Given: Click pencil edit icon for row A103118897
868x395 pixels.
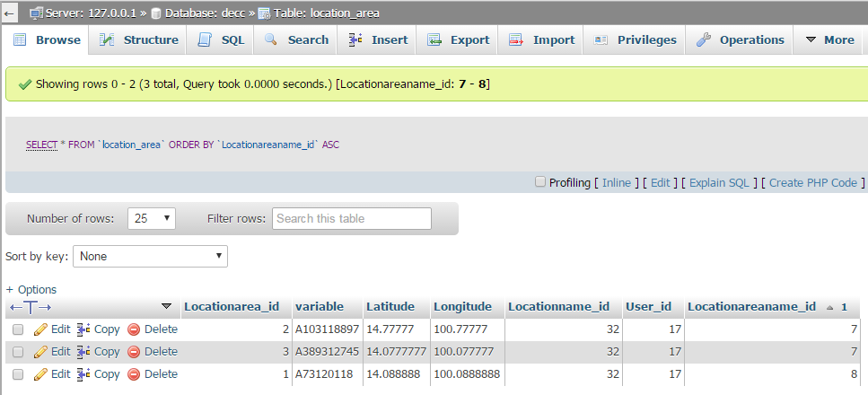Looking at the screenshot, I should 40,329.
